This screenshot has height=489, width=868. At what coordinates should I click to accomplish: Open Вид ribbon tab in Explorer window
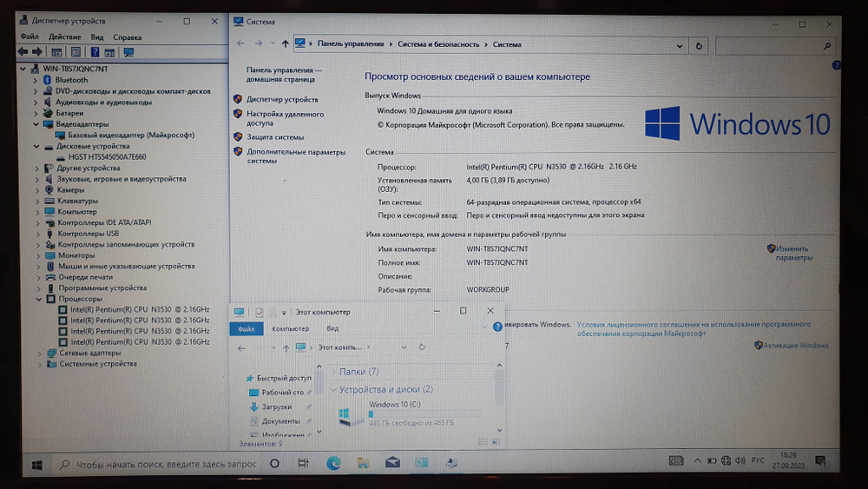coord(332,328)
